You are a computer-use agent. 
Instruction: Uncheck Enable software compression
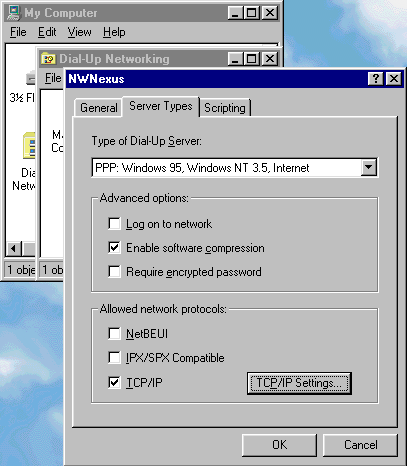point(114,248)
